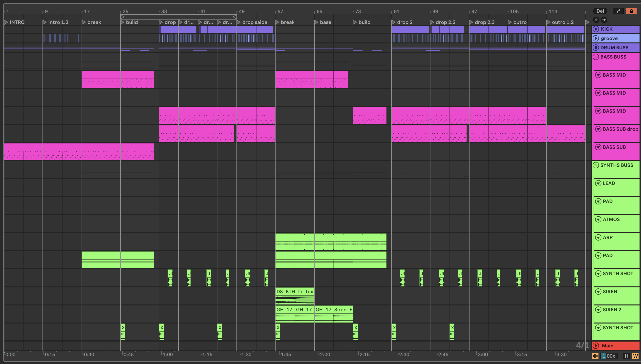Image resolution: width=641 pixels, height=364 pixels.
Task: Toggle the lock envelopes button
Action: (x=631, y=11)
